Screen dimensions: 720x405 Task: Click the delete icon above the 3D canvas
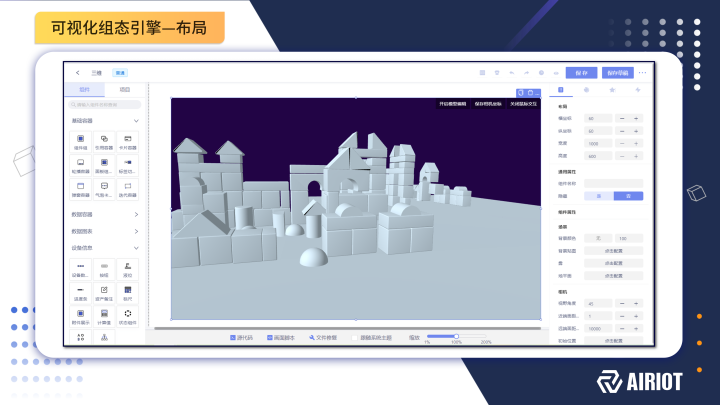click(530, 93)
